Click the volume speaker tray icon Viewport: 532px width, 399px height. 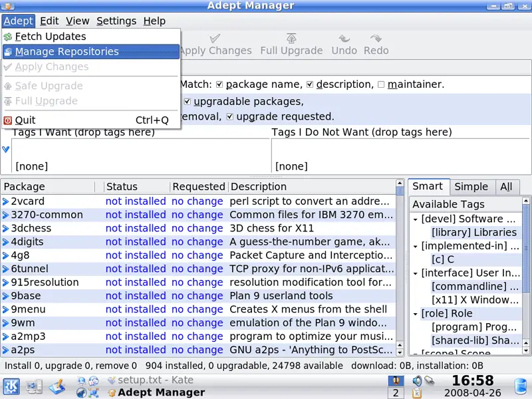417,381
